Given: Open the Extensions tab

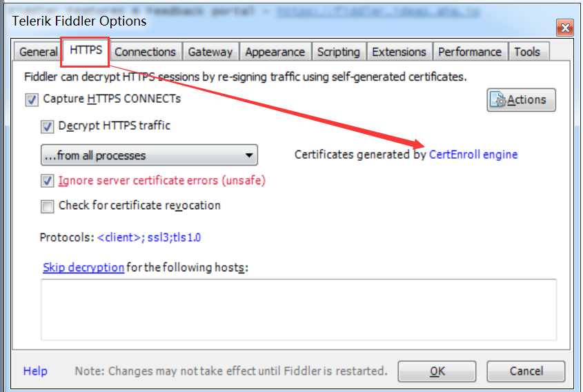Looking at the screenshot, I should (399, 52).
